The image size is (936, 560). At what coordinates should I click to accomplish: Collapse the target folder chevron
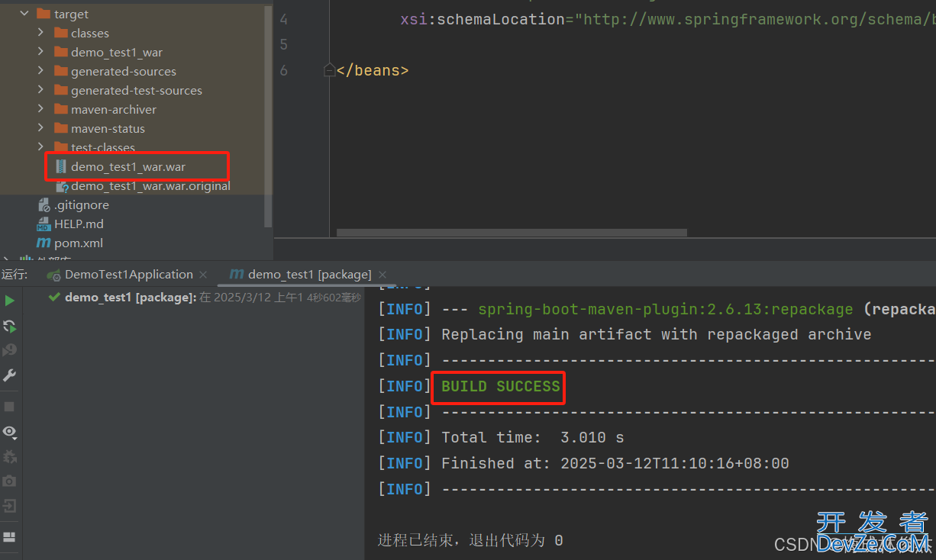[x=24, y=14]
